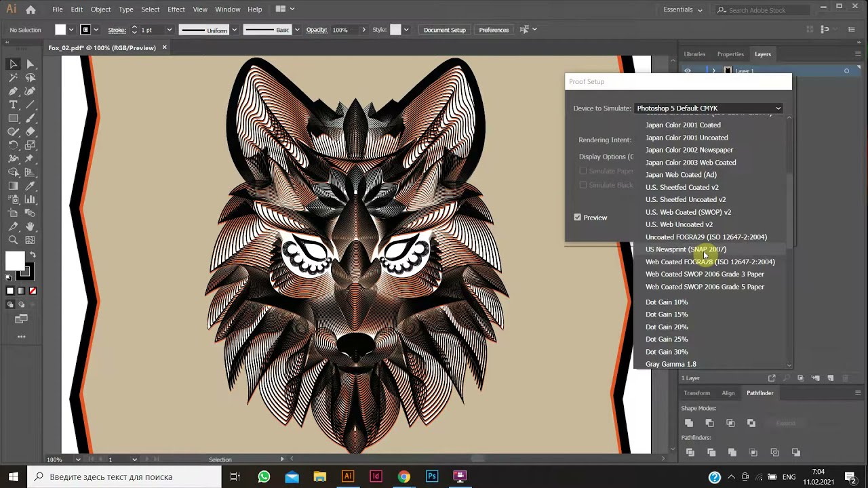Select the Eyedropper tool

point(30,186)
